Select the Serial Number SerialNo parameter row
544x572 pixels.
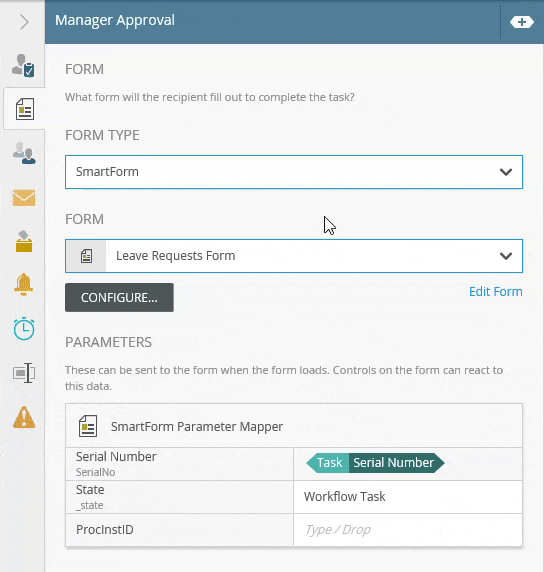tap(294, 464)
